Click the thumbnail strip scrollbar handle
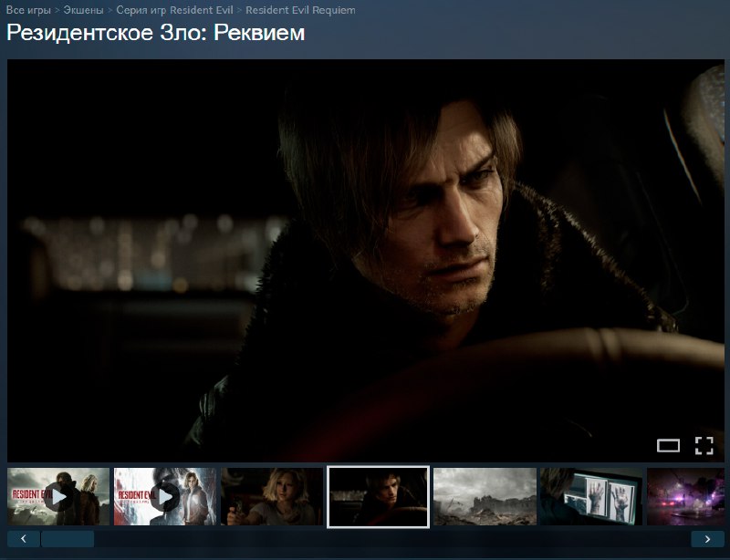730x560 pixels. click(68, 539)
